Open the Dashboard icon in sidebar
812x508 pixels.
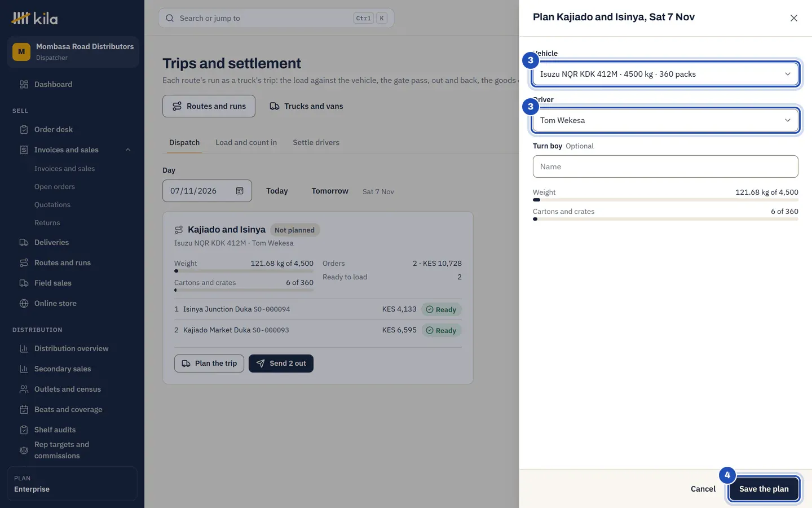24,85
